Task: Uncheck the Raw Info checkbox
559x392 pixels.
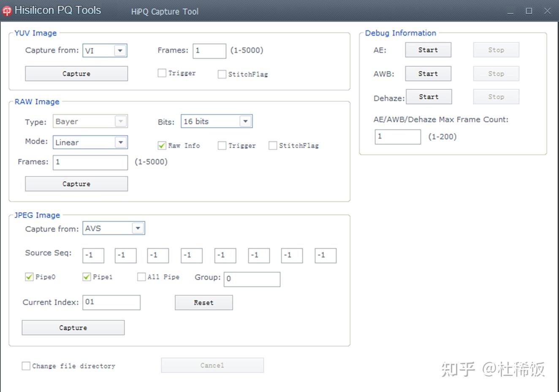Action: pos(162,145)
